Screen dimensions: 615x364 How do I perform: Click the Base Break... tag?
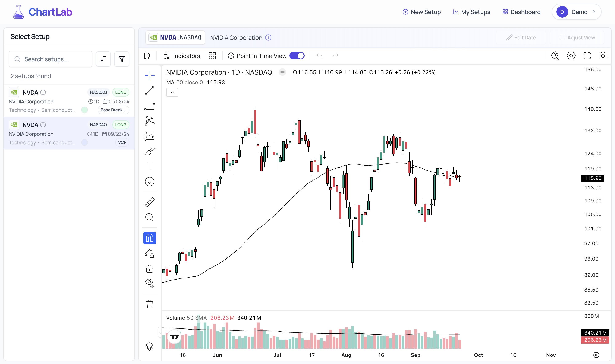pyautogui.click(x=113, y=110)
